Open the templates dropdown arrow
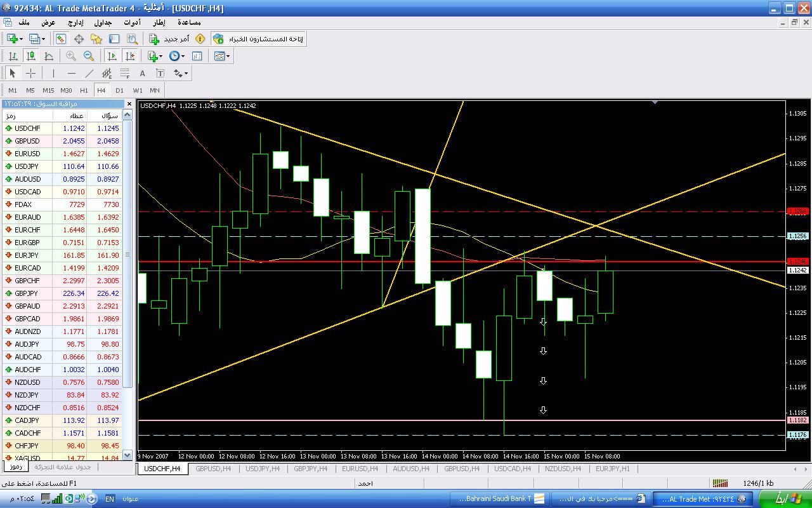812x508 pixels. click(x=228, y=56)
